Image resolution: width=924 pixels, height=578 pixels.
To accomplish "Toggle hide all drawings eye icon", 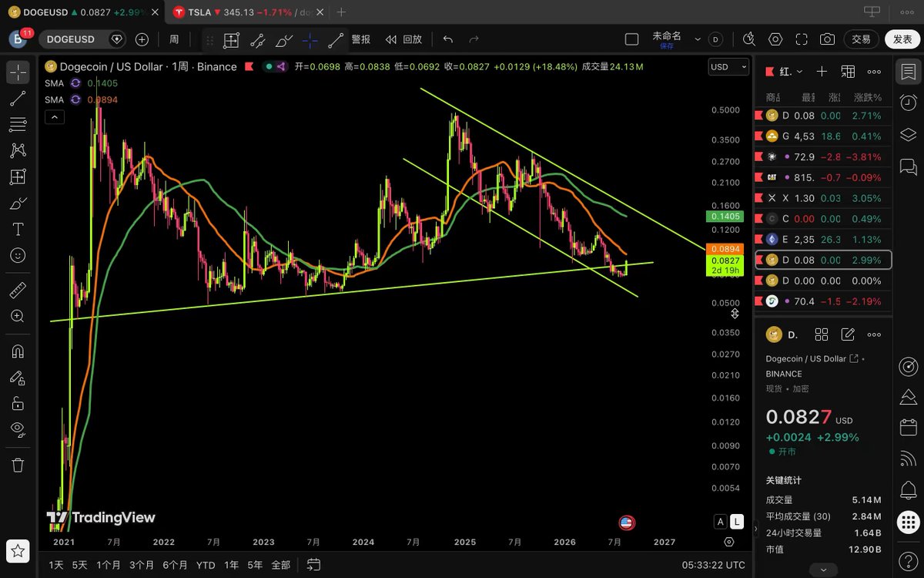I will coord(18,429).
